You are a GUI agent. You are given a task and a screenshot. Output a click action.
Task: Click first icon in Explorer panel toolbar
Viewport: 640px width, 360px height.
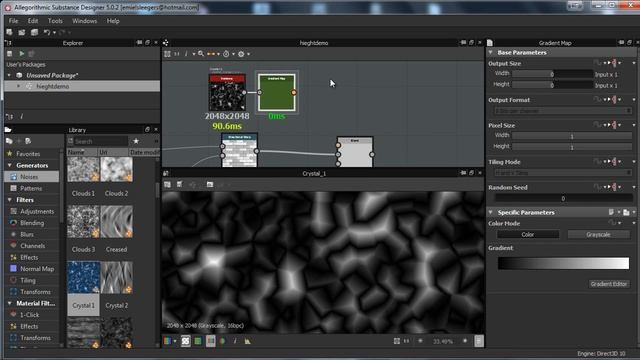[x=9, y=53]
